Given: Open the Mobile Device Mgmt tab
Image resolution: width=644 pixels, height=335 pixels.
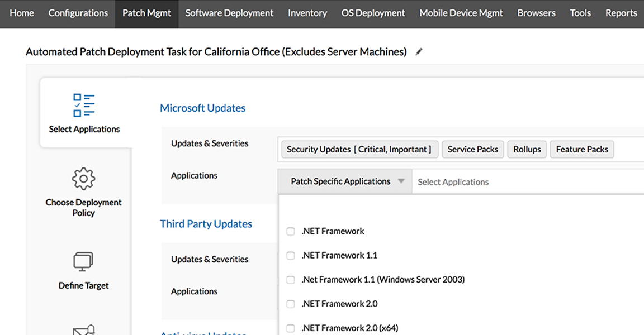Looking at the screenshot, I should pyautogui.click(x=461, y=13).
